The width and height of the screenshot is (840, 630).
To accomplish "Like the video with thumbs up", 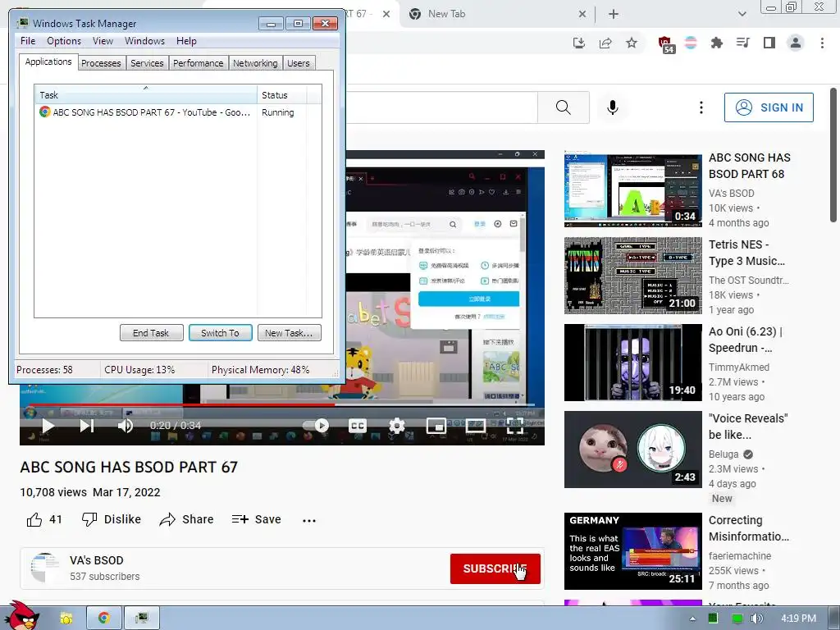I will click(44, 519).
